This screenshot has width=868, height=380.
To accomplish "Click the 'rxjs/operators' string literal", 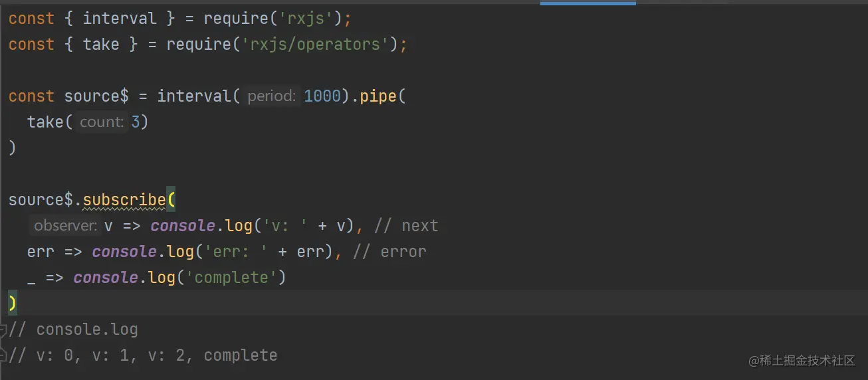I will (x=314, y=45).
